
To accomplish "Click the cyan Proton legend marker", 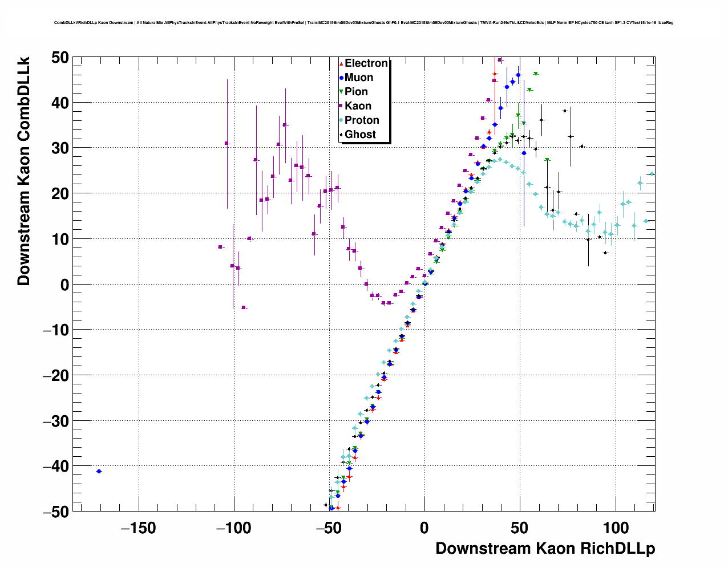I will [341, 120].
